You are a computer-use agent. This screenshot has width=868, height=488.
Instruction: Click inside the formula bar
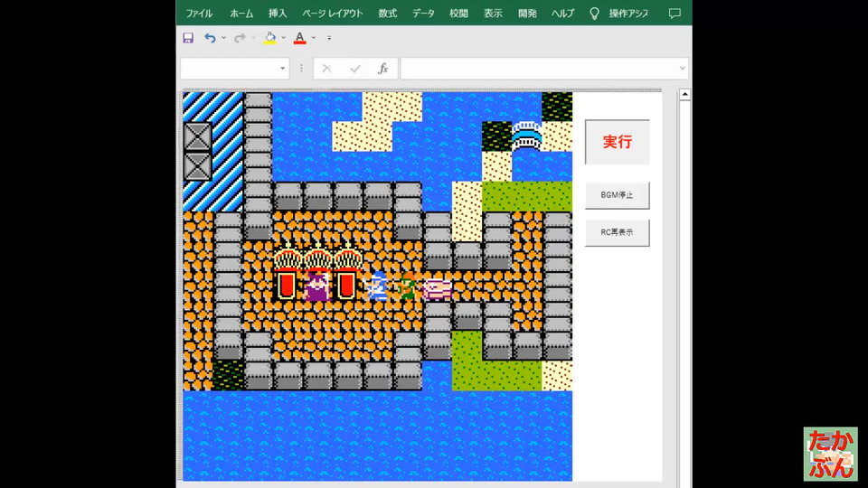point(539,69)
